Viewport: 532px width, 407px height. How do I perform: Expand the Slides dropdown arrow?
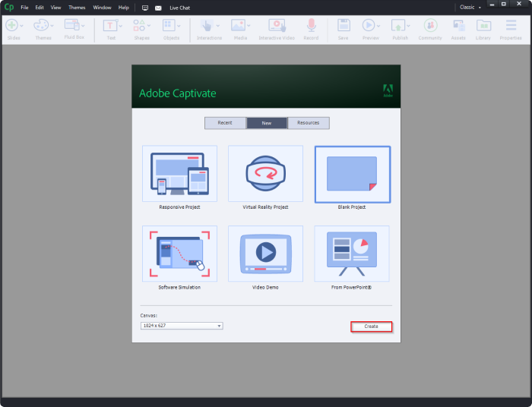click(x=22, y=26)
